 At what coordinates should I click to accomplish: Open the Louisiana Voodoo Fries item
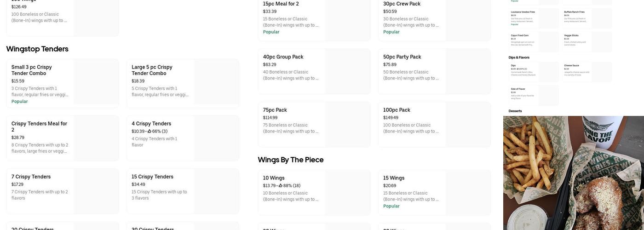(x=534, y=18)
